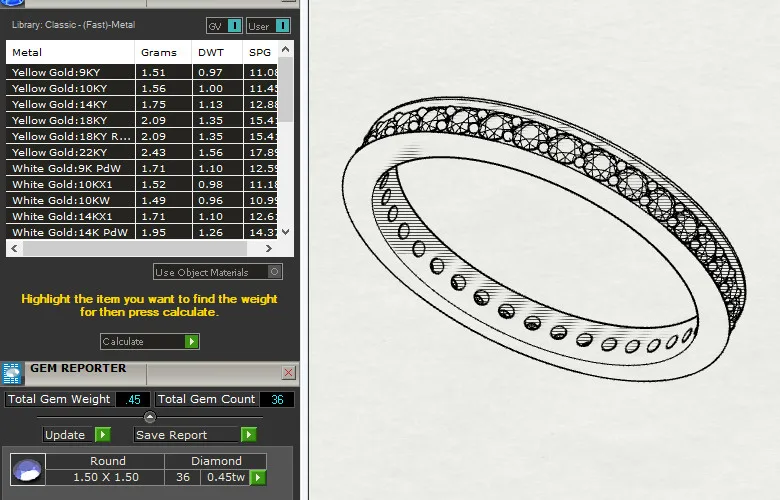Sort by the Metal column header

(x=70, y=52)
